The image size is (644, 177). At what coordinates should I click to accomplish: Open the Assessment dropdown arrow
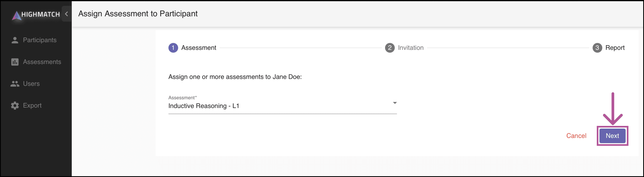pyautogui.click(x=395, y=103)
